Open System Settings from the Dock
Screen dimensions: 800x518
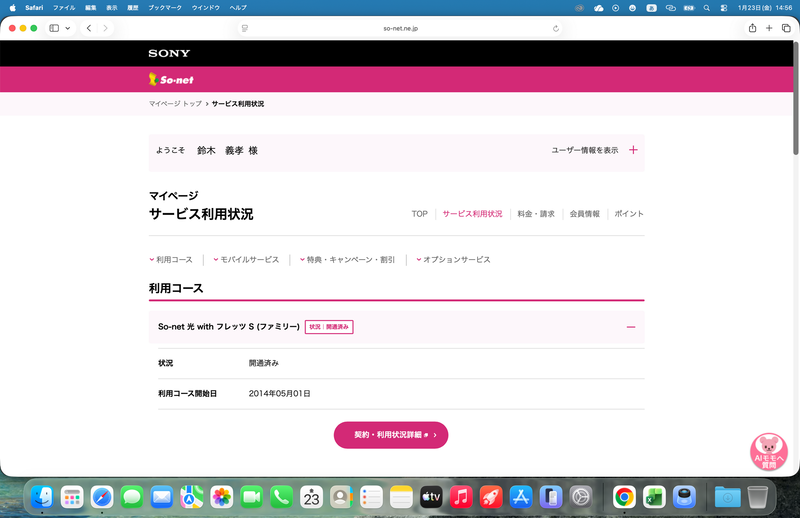pyautogui.click(x=581, y=497)
